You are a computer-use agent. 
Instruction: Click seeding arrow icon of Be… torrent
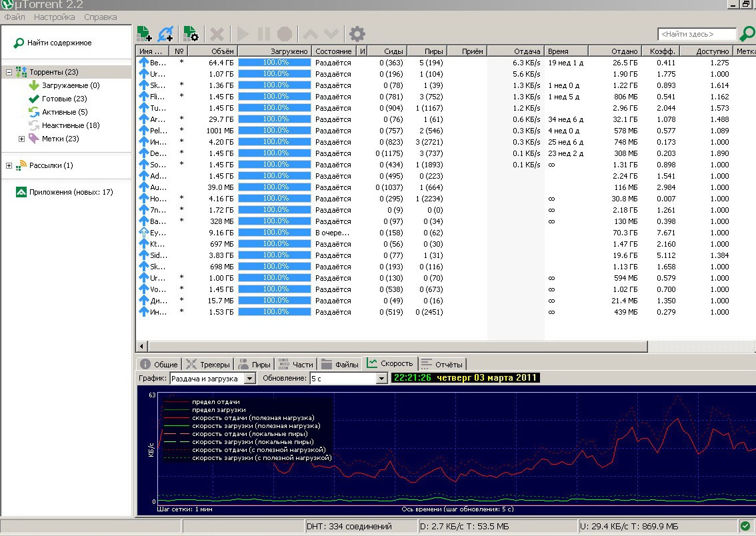tap(144, 62)
